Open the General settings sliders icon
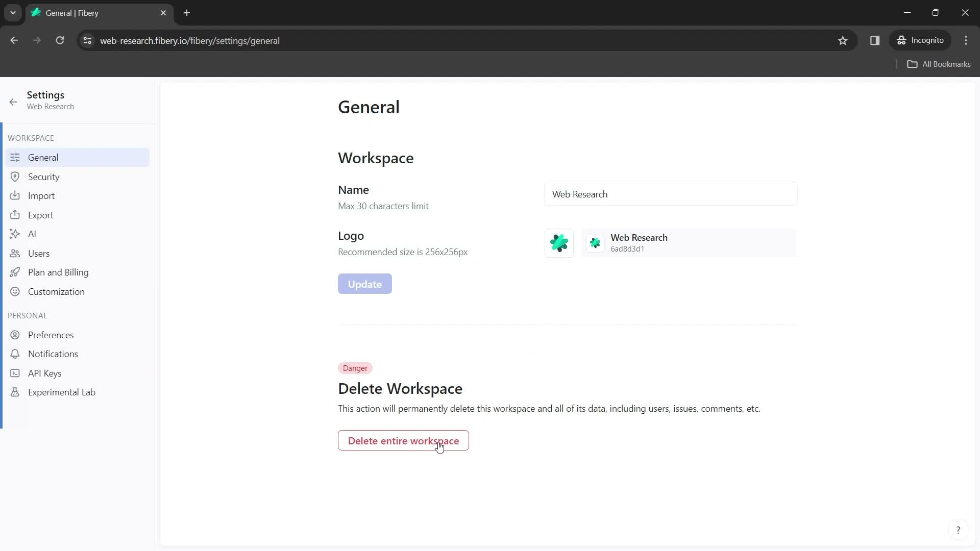 coord(15,157)
